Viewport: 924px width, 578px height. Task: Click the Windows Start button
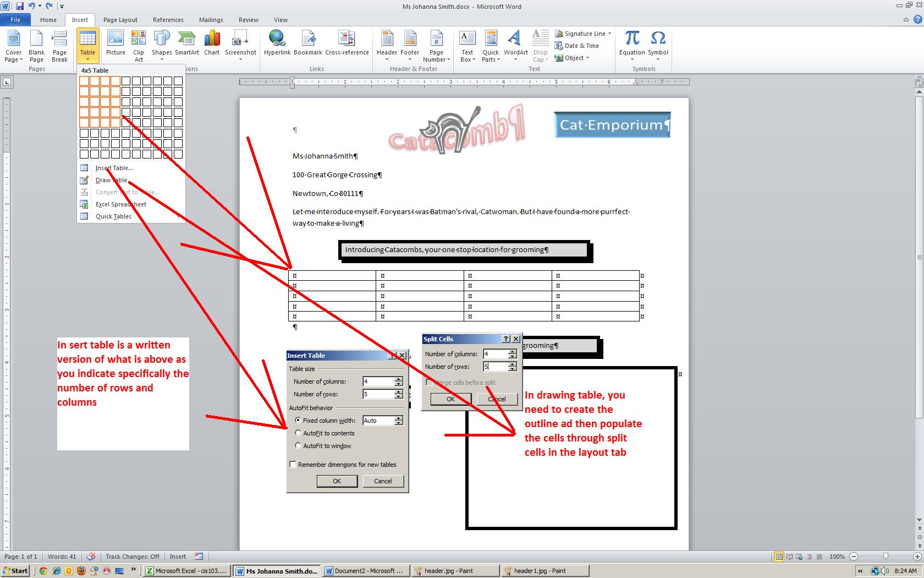15,571
